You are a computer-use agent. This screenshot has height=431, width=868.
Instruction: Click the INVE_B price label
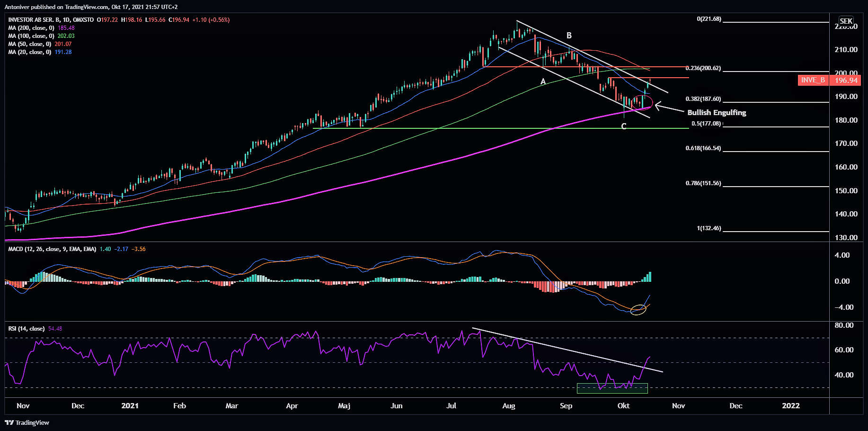click(813, 80)
